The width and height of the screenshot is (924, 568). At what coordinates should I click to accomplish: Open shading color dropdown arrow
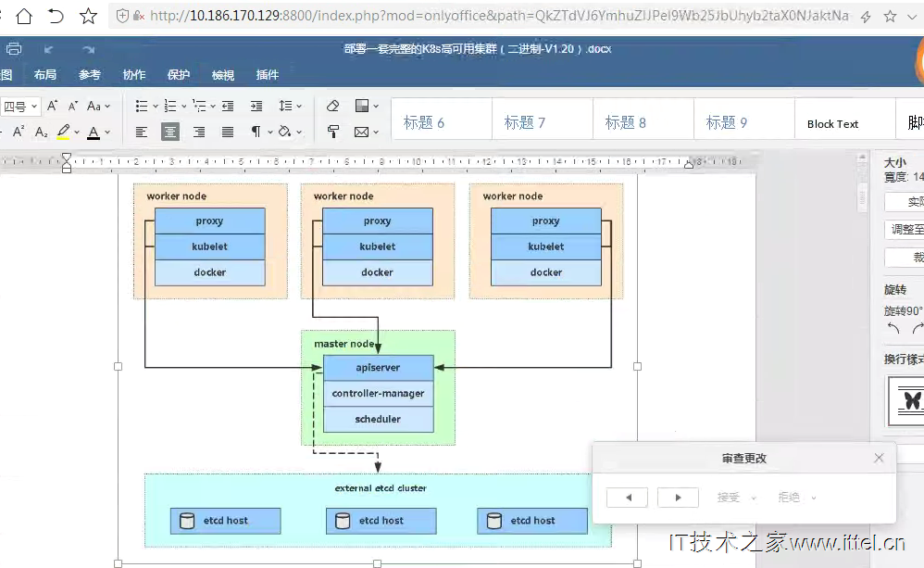(x=299, y=133)
